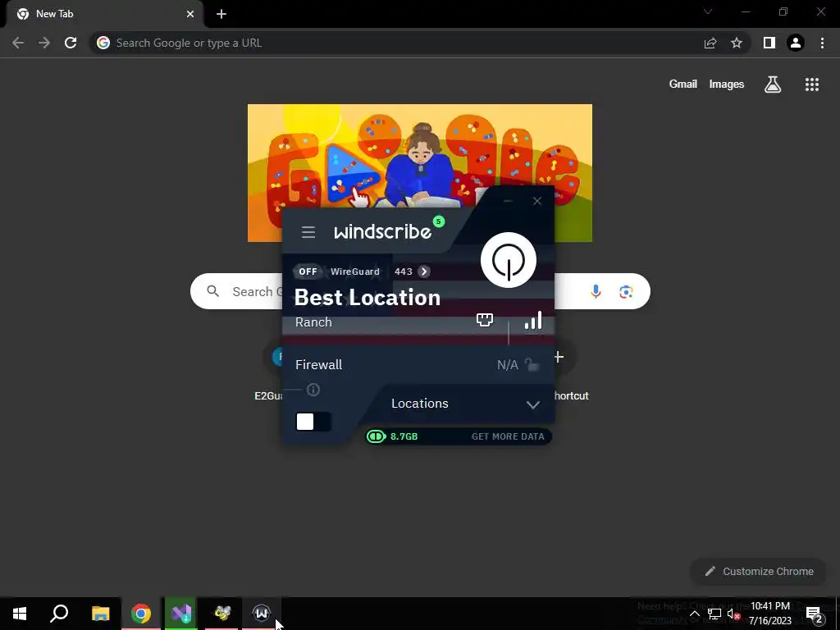Click the Windscribe taskbar icon
The width and height of the screenshot is (840, 630).
pyautogui.click(x=262, y=614)
